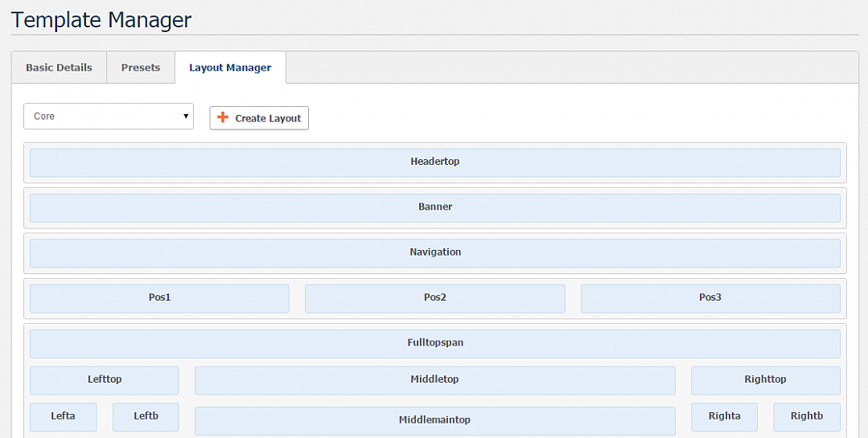Click the orange plus icon on Create Layout
868x438 pixels.
click(223, 117)
